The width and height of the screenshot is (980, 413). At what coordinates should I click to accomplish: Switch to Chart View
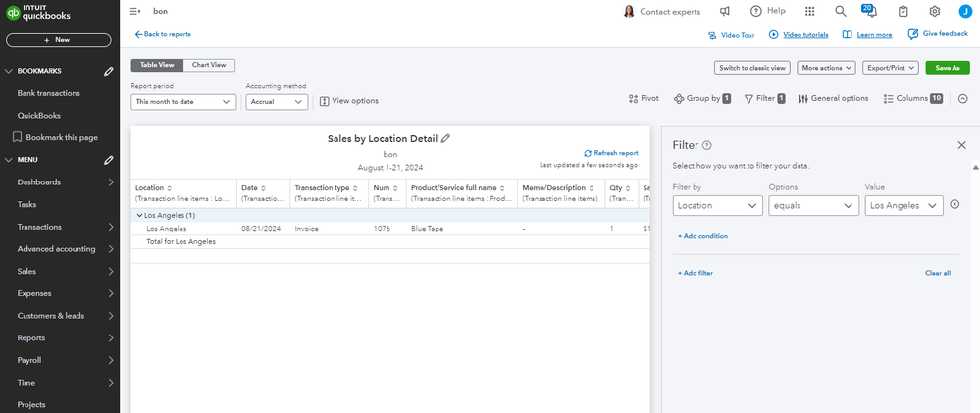tap(208, 65)
